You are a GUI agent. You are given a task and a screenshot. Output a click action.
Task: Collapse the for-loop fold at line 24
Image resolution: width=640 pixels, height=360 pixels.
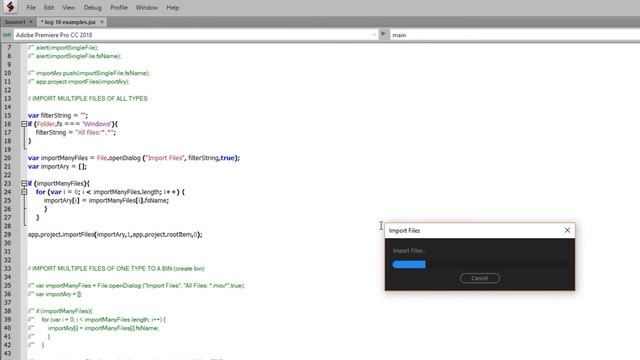pos(24,192)
